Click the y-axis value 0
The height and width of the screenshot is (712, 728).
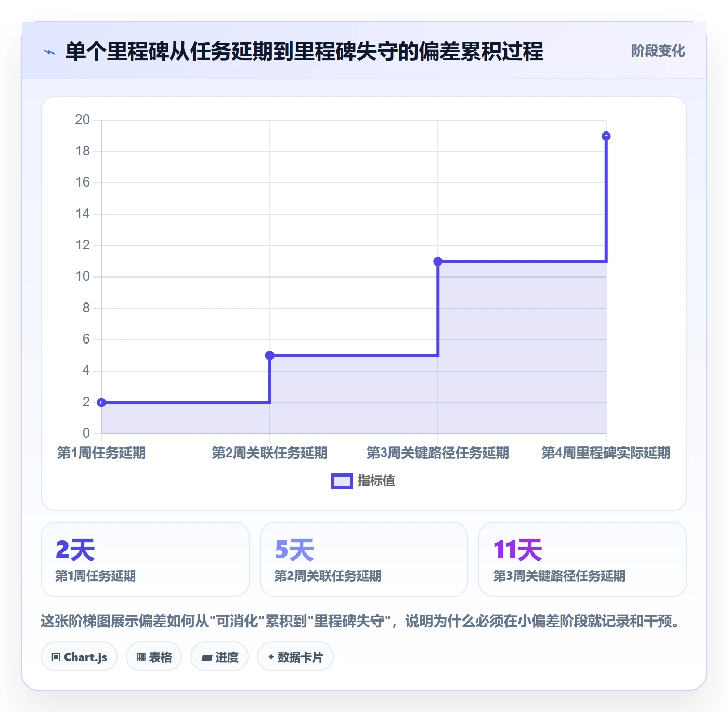[x=86, y=433]
